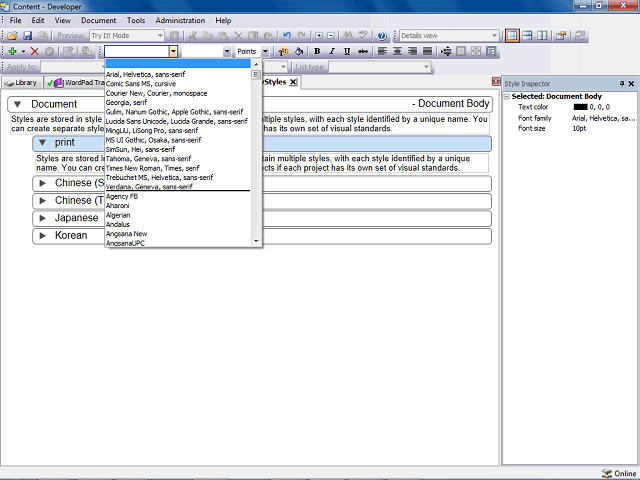Open the Document menu
This screenshot has height=480, width=640.
coord(98,20)
